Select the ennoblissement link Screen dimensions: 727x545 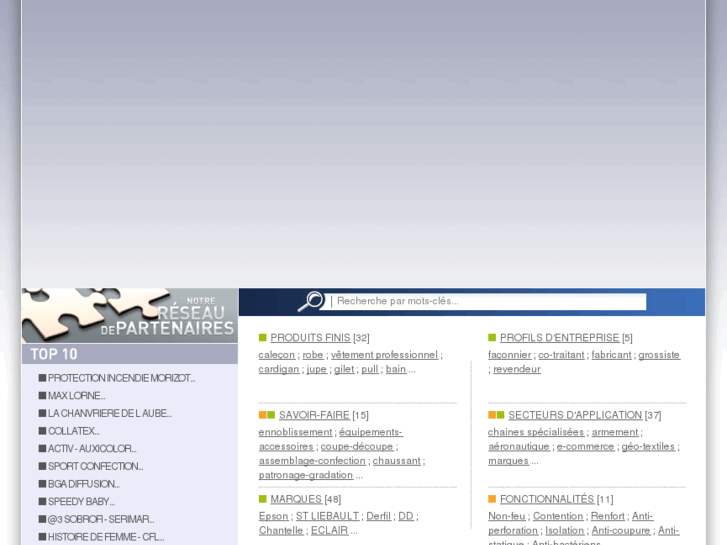pyautogui.click(x=295, y=432)
